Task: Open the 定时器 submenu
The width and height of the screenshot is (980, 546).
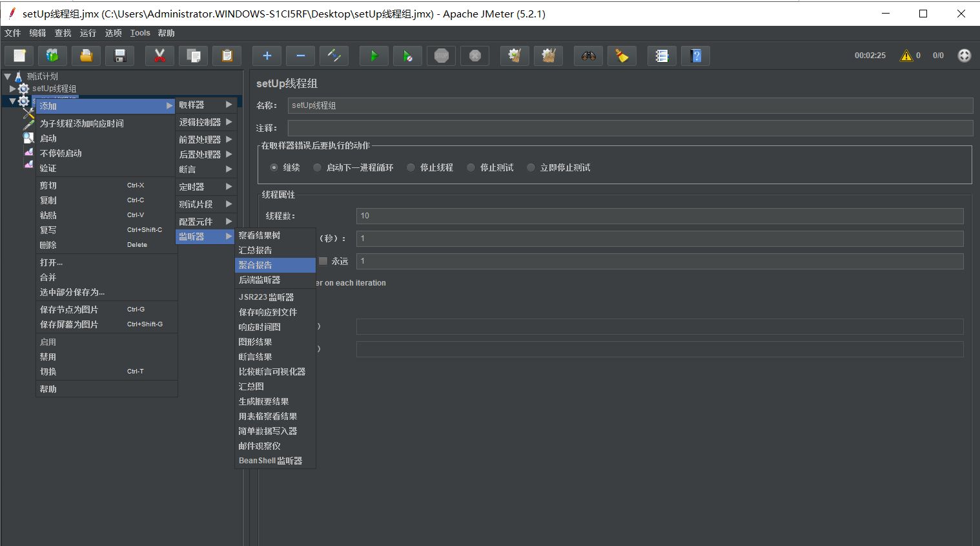Action: (206, 187)
